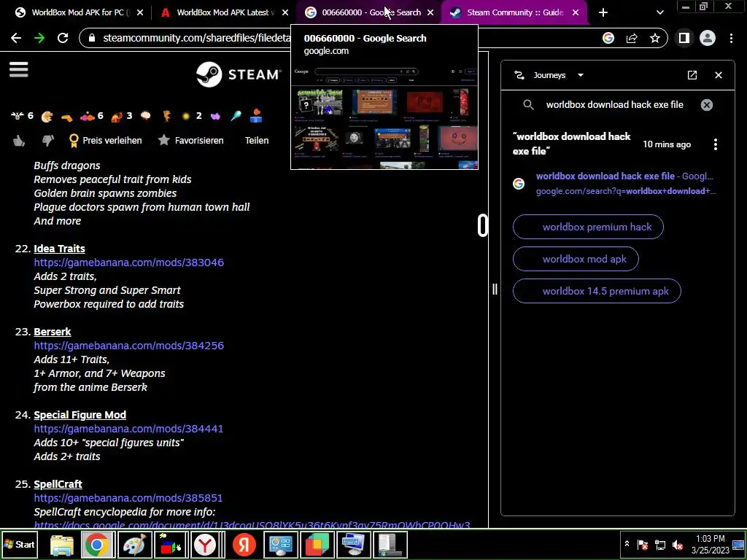Open File Explorer from taskbar
The height and width of the screenshot is (560, 747).
pos(62,544)
